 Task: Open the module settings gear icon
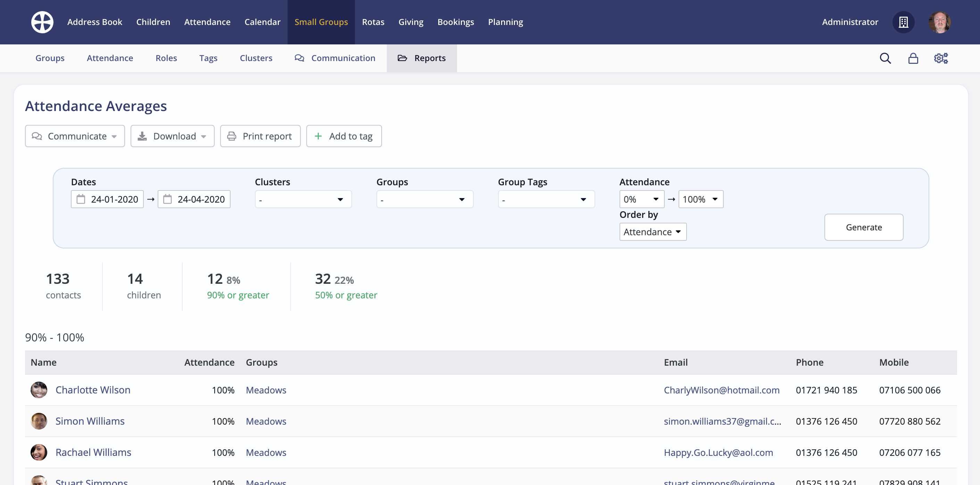tap(941, 58)
